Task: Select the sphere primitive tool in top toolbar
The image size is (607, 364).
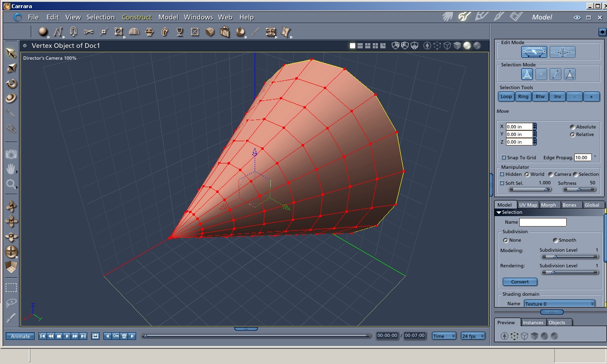Action: (x=43, y=32)
